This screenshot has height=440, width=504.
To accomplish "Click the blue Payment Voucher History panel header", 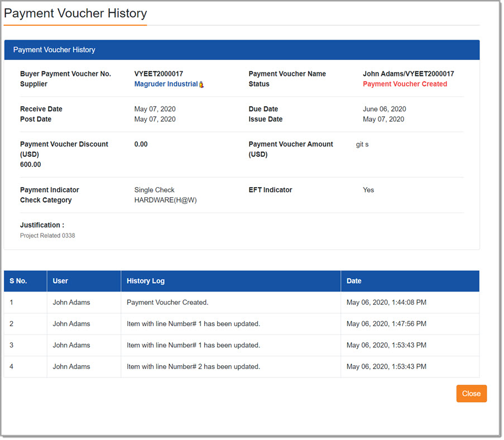I will (x=242, y=50).
